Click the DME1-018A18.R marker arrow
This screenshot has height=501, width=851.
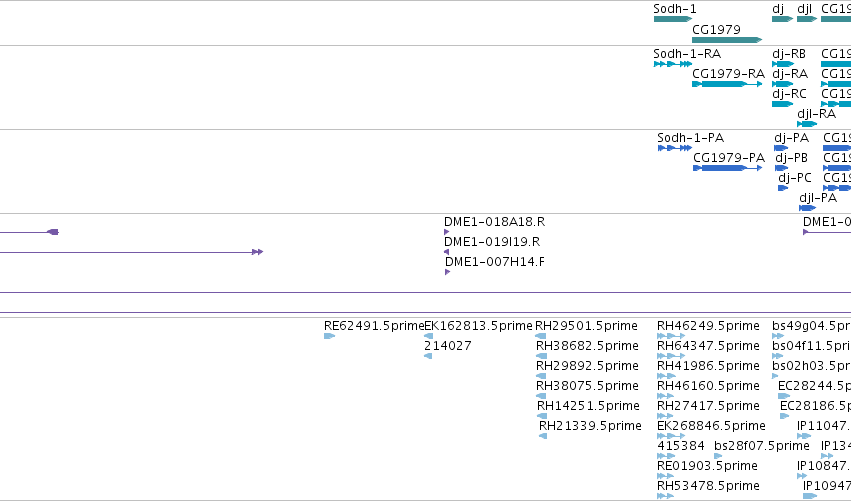point(447,232)
